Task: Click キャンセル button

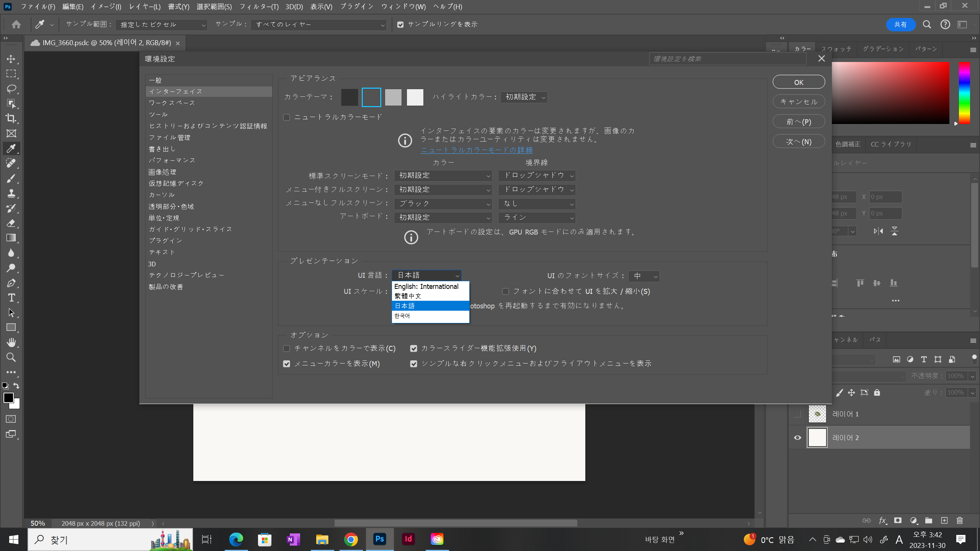Action: pos(799,102)
